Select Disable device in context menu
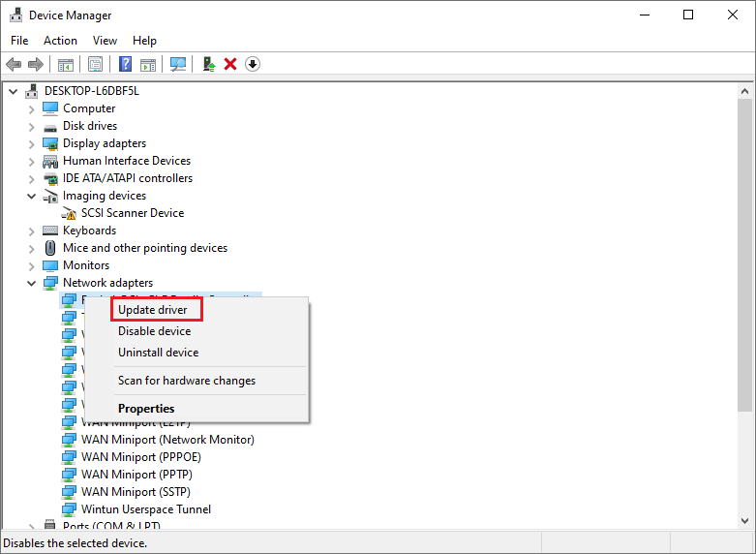The width and height of the screenshot is (756, 554). pos(154,331)
